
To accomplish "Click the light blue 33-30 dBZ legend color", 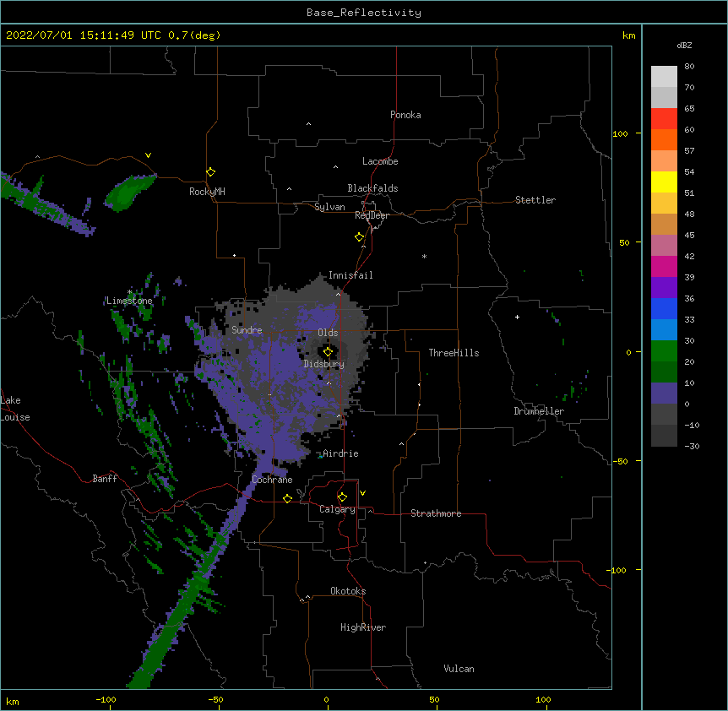I will (x=664, y=329).
